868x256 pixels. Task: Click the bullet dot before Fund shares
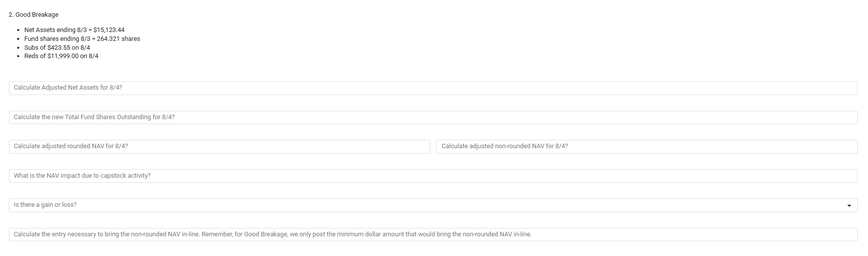pyautogui.click(x=18, y=39)
